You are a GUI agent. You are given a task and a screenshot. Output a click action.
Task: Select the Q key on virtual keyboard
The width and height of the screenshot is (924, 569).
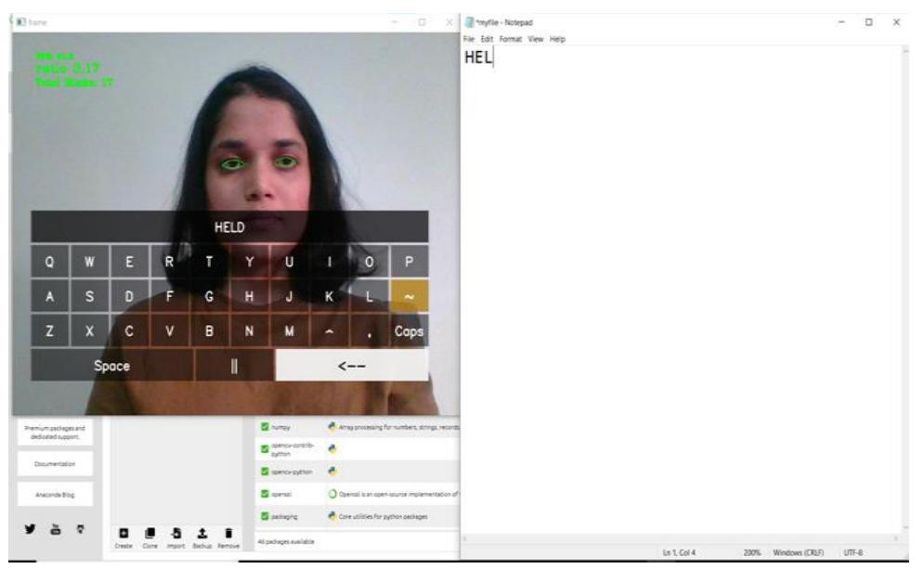49,262
